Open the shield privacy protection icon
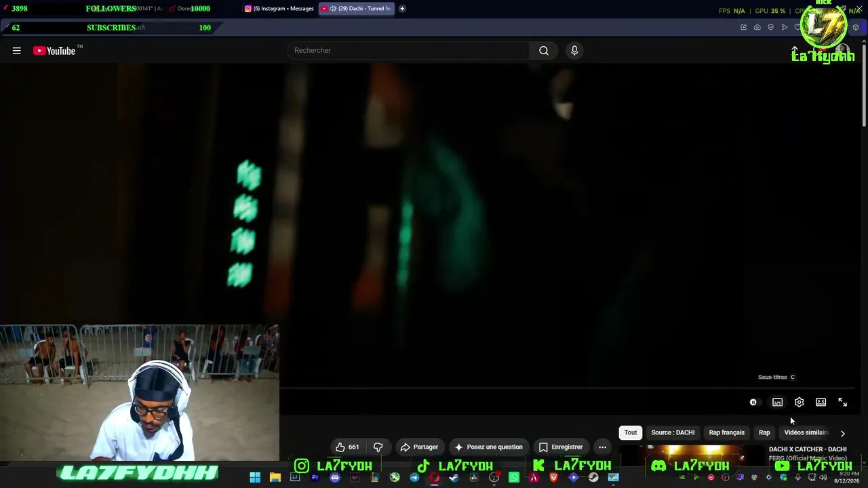The height and width of the screenshot is (488, 868). point(770,27)
